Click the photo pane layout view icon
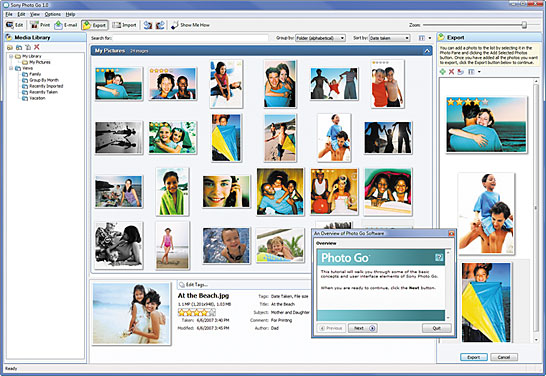The image size is (546, 376). pos(422,38)
